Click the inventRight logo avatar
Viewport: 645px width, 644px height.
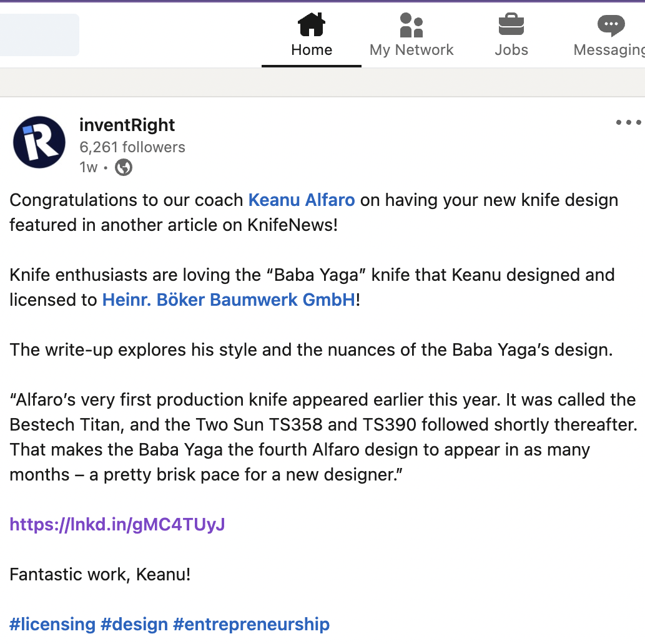39,142
